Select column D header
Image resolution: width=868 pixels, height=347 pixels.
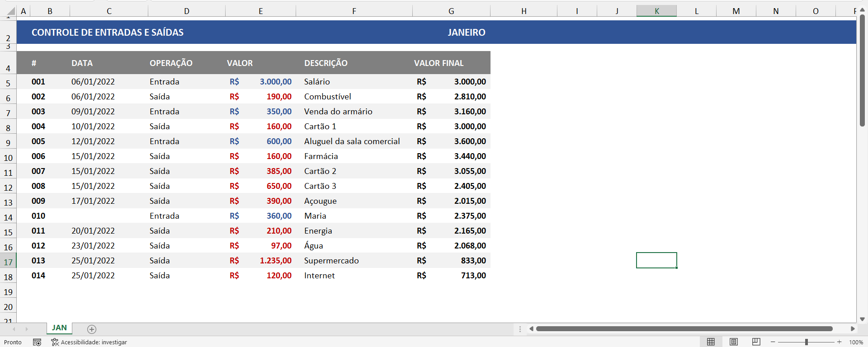tap(187, 11)
